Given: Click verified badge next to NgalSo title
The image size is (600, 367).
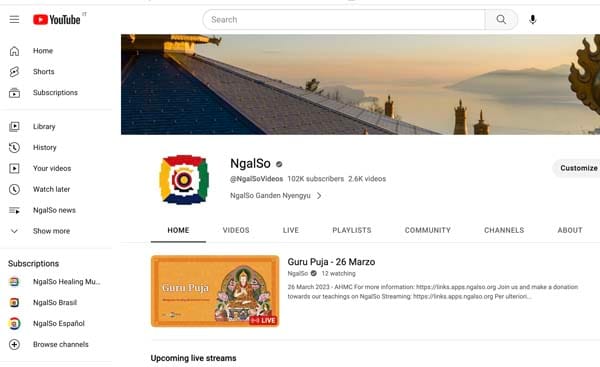Looking at the screenshot, I should (279, 164).
